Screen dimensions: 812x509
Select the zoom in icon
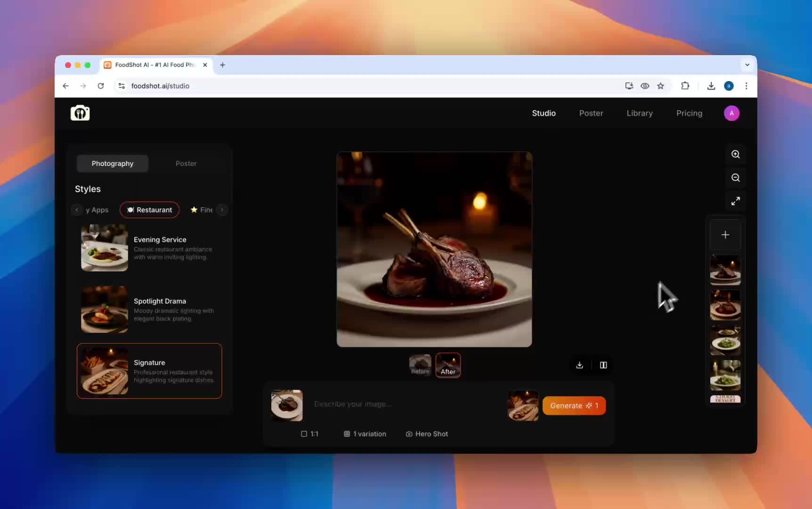(736, 154)
